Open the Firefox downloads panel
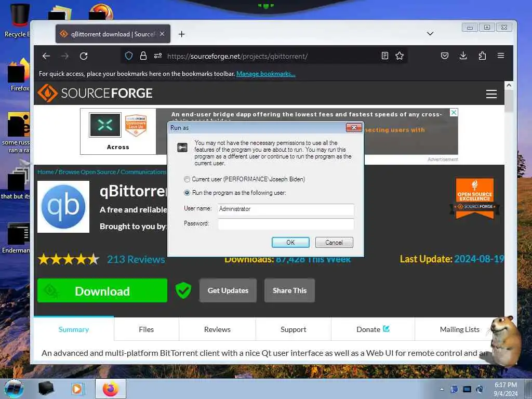The width and height of the screenshot is (532, 399). [x=463, y=56]
